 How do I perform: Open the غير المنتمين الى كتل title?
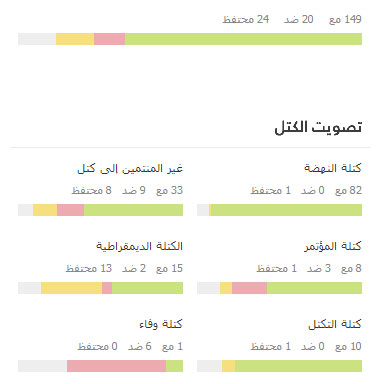point(130,168)
